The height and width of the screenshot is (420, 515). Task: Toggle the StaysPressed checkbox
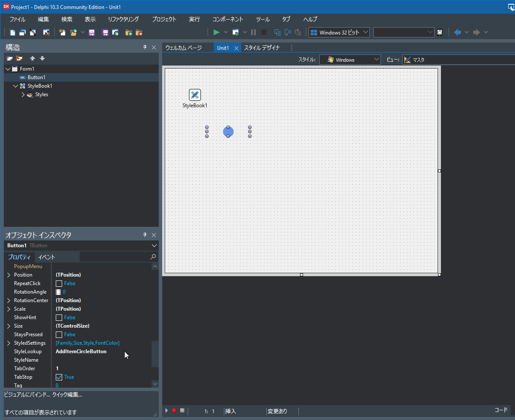click(x=59, y=334)
